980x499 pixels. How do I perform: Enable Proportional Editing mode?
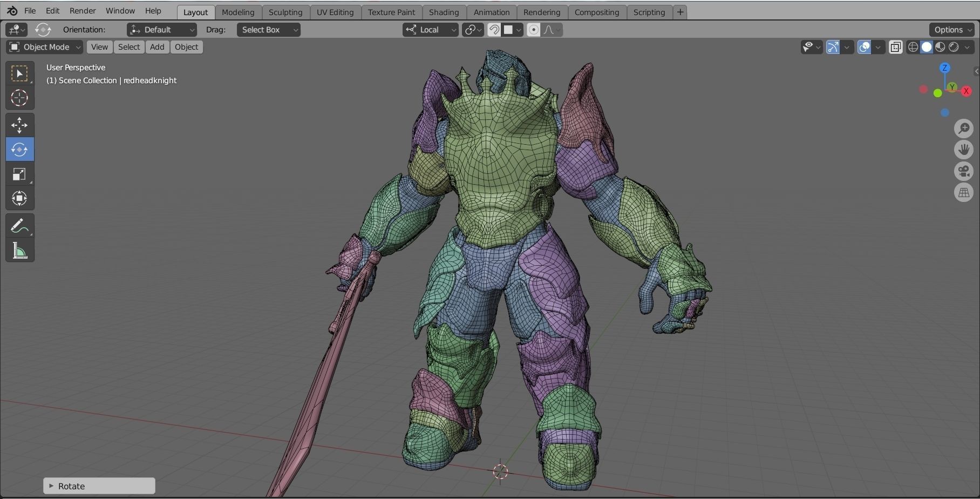coord(533,30)
